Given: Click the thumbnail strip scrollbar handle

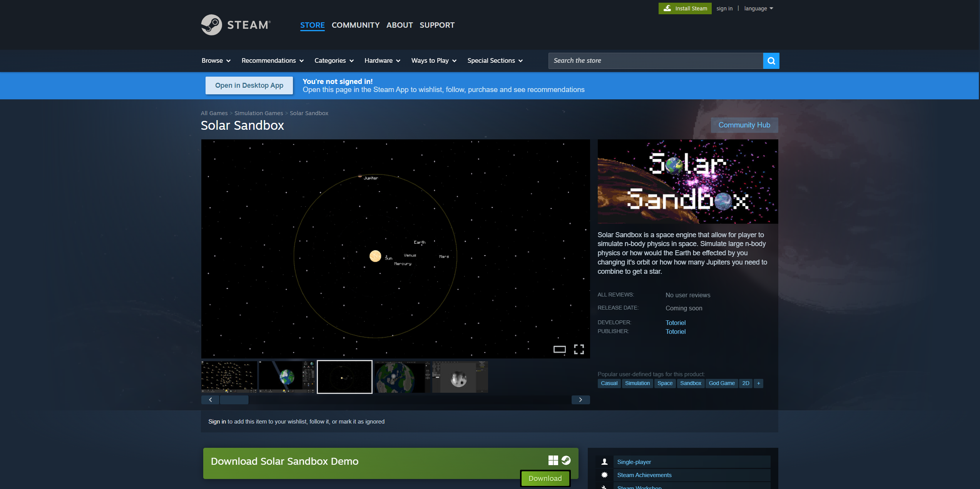Looking at the screenshot, I should point(234,400).
